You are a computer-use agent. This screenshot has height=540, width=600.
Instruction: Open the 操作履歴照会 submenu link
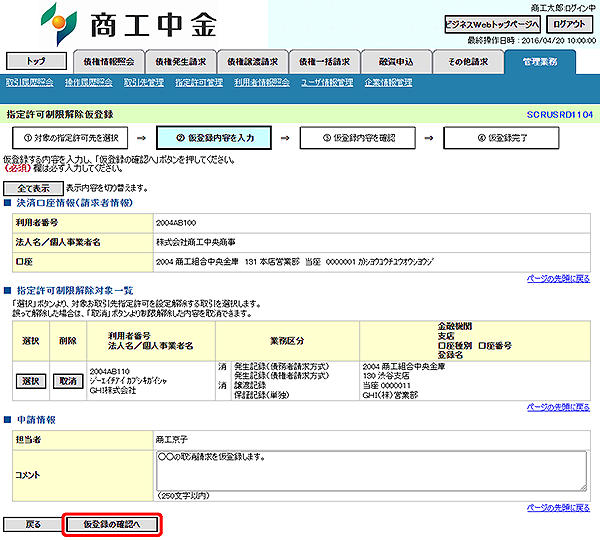click(89, 83)
